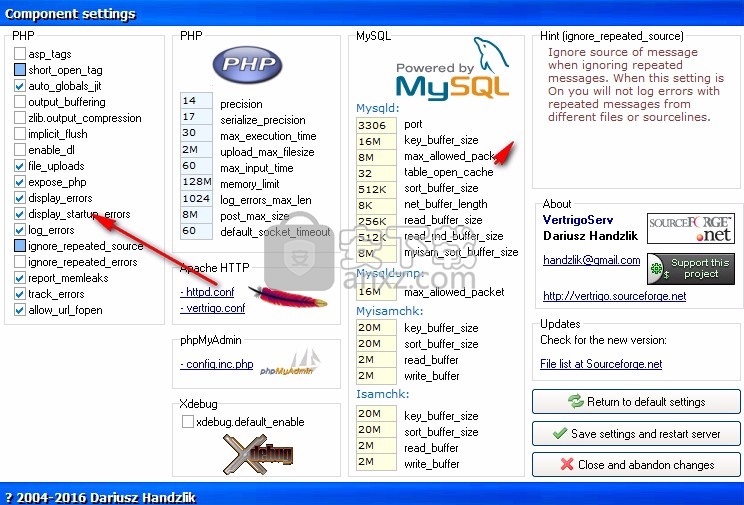This screenshot has width=744, height=505.
Task: Edit upload_max_filesize value
Action: pos(196,150)
